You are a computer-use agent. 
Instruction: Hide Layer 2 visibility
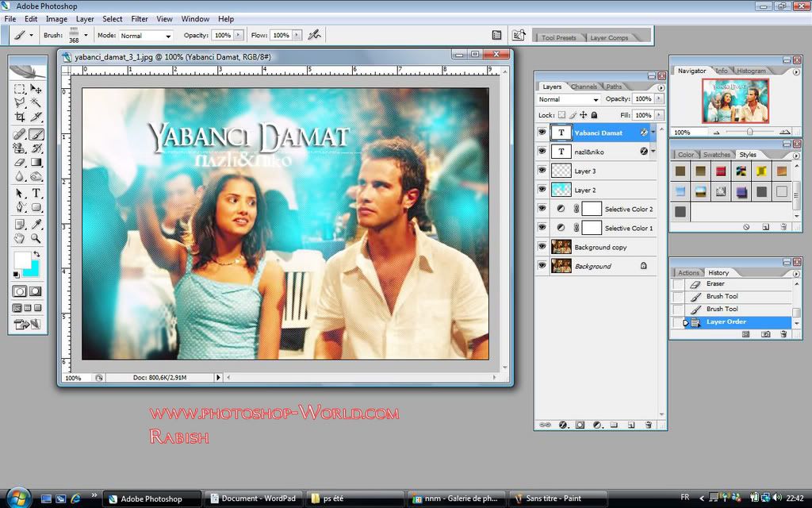(x=542, y=189)
